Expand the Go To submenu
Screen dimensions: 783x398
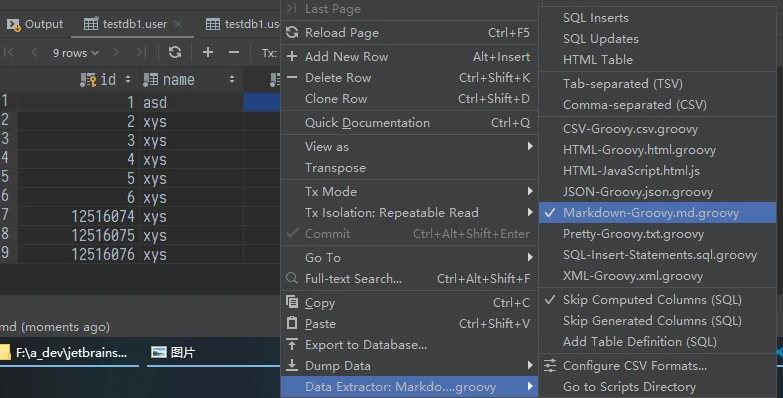pyautogui.click(x=409, y=258)
